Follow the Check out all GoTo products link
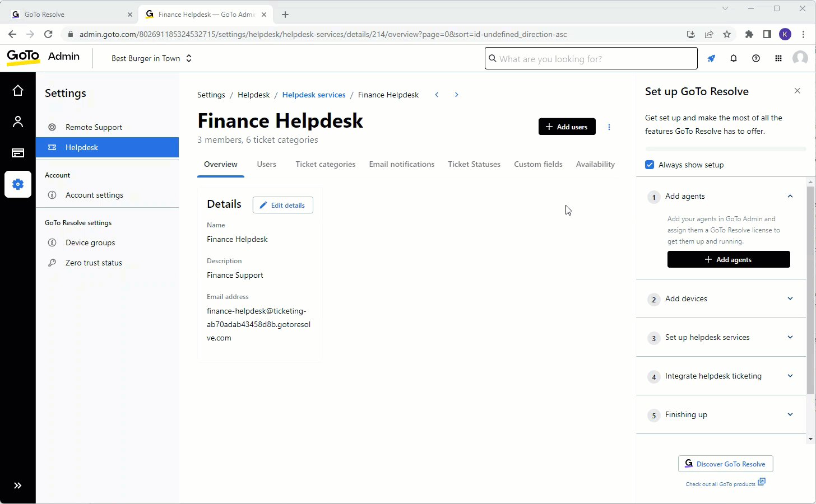 click(722, 483)
